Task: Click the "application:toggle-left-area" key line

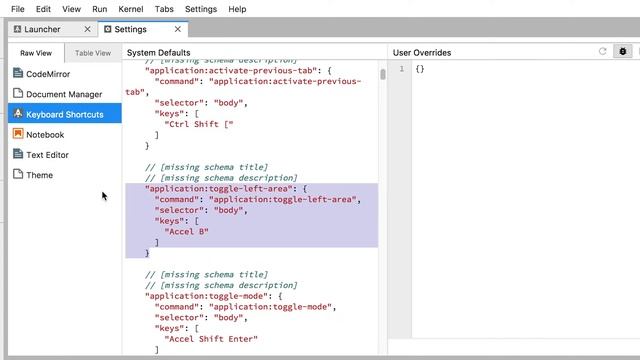Action: (x=226, y=189)
